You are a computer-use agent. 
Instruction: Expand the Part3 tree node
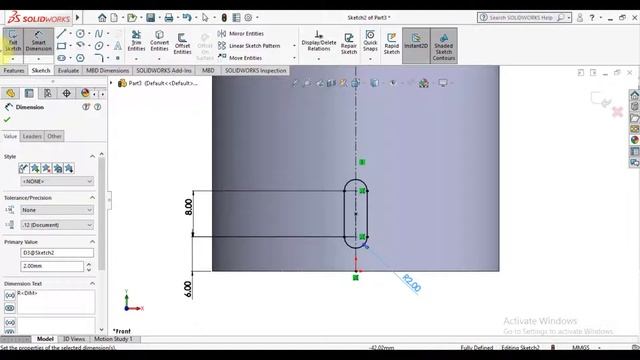tap(111, 83)
